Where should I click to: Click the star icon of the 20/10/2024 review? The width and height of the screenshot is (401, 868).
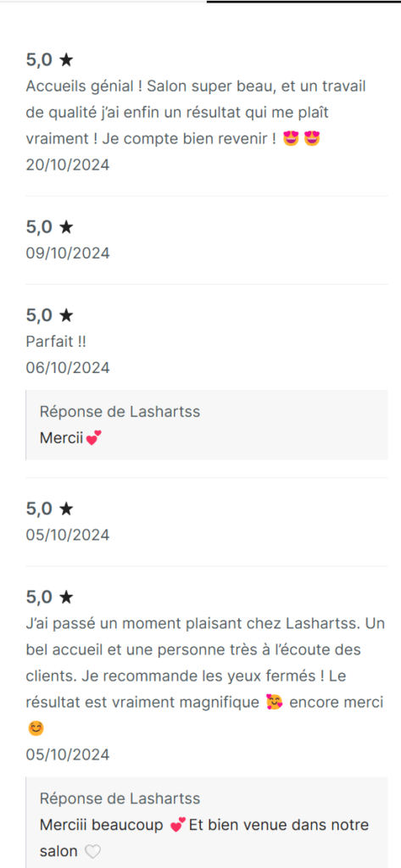[x=66, y=60]
